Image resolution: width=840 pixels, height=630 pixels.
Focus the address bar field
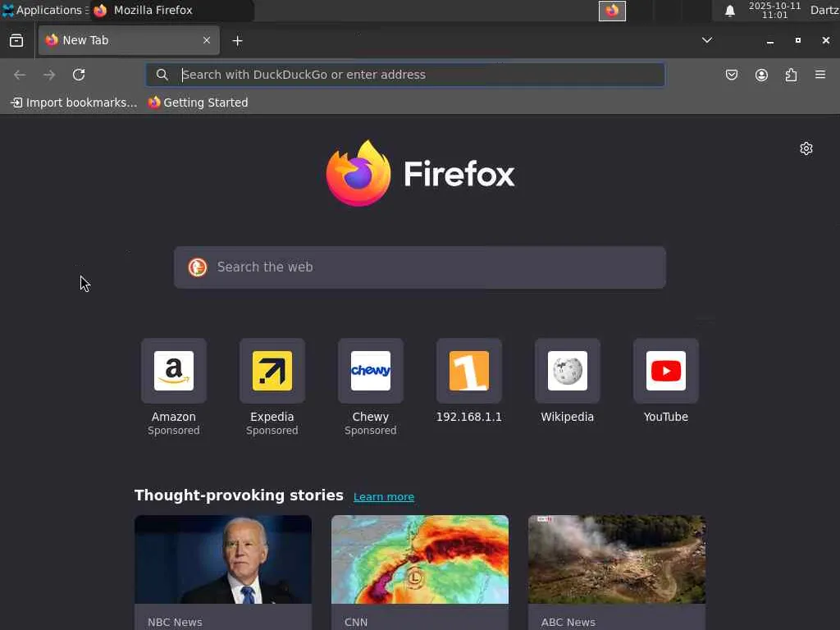[405, 75]
